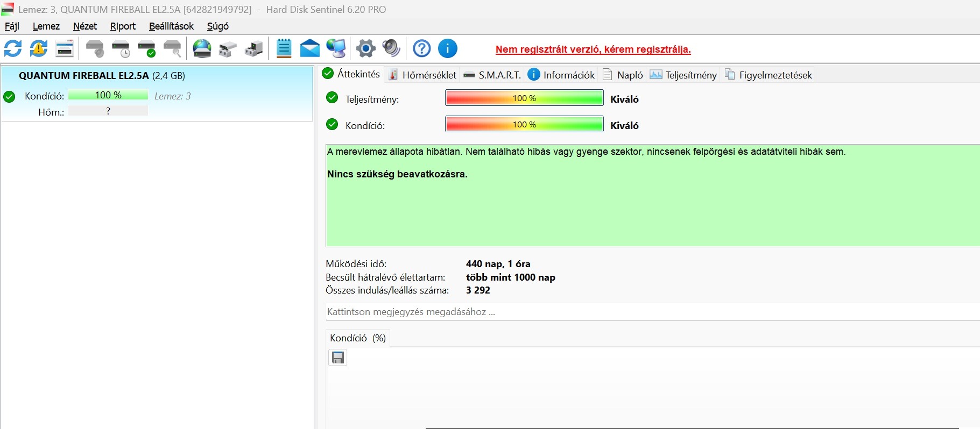Click the refresh with warning triangle icon
Viewport: 980px width, 429px height.
(39, 48)
